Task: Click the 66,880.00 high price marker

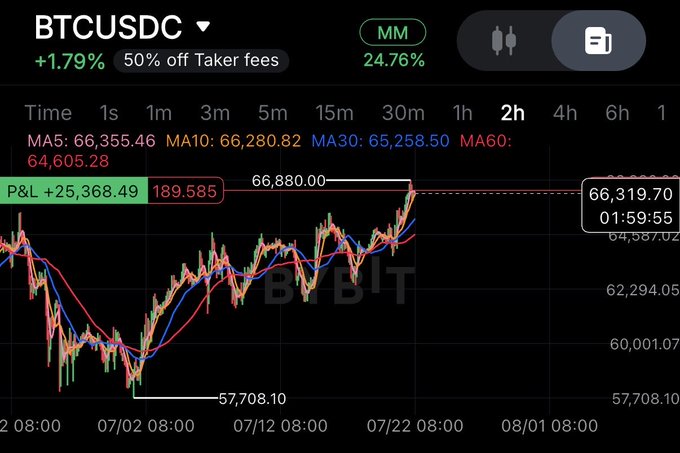Action: [x=288, y=180]
